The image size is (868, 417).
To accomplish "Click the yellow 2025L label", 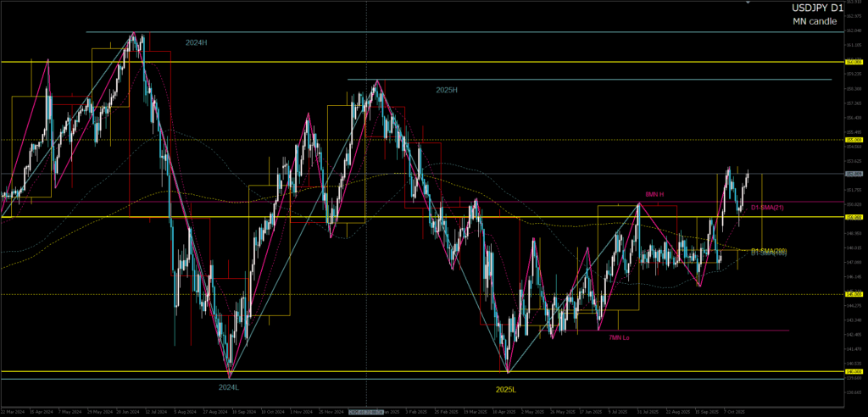I will [x=506, y=389].
